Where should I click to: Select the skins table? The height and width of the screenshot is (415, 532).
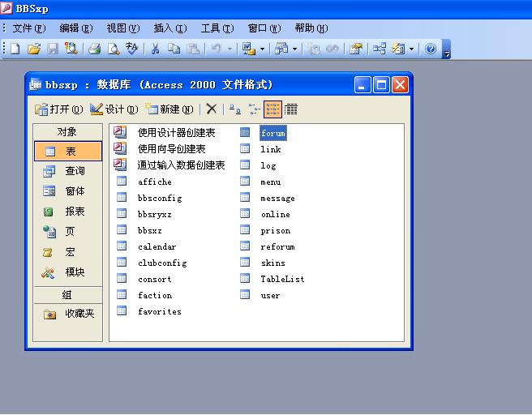coord(273,263)
